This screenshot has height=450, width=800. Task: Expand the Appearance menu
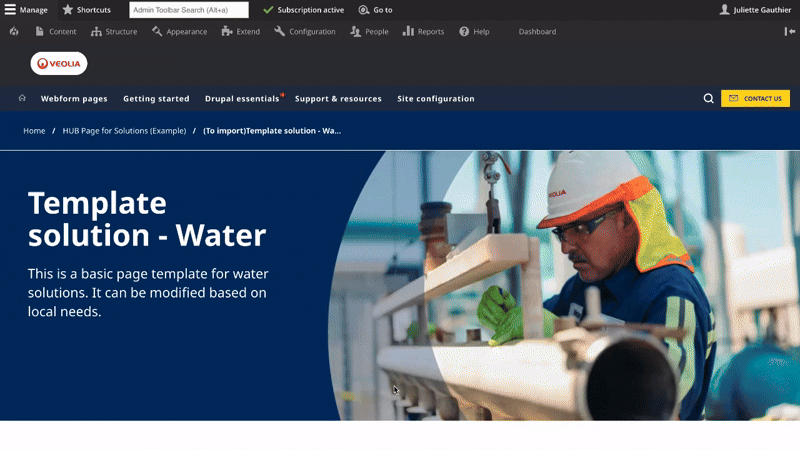pyautogui.click(x=180, y=31)
